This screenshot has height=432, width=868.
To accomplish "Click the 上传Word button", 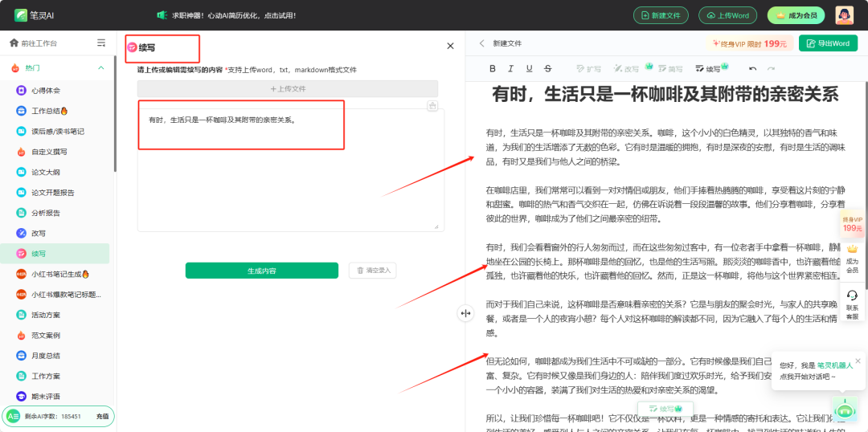I will (727, 15).
